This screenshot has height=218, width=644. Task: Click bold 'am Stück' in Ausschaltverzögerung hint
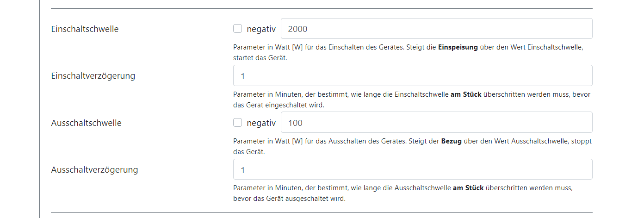tap(468, 188)
